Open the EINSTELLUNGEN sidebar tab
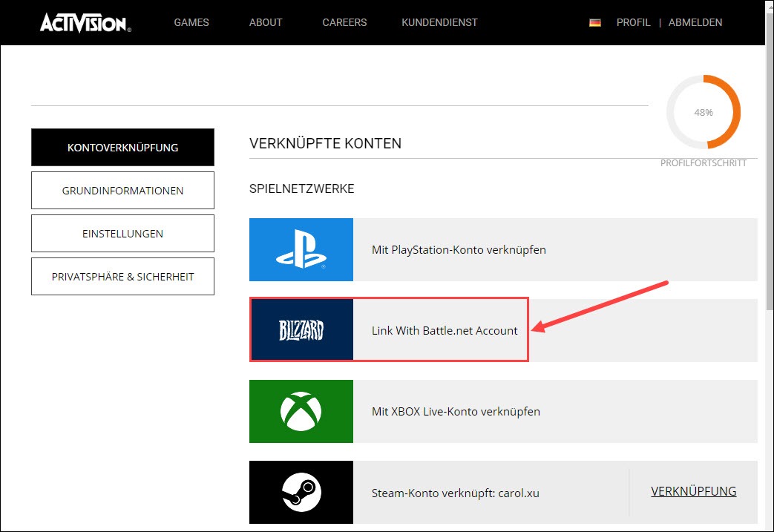Screen dimensions: 774x532 coord(123,234)
